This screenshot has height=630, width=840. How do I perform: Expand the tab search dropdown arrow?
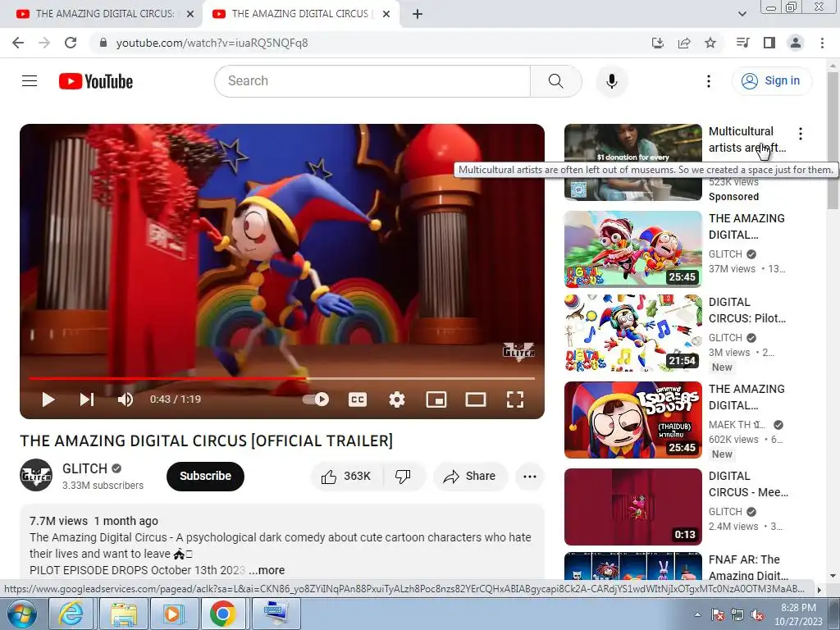(x=742, y=14)
